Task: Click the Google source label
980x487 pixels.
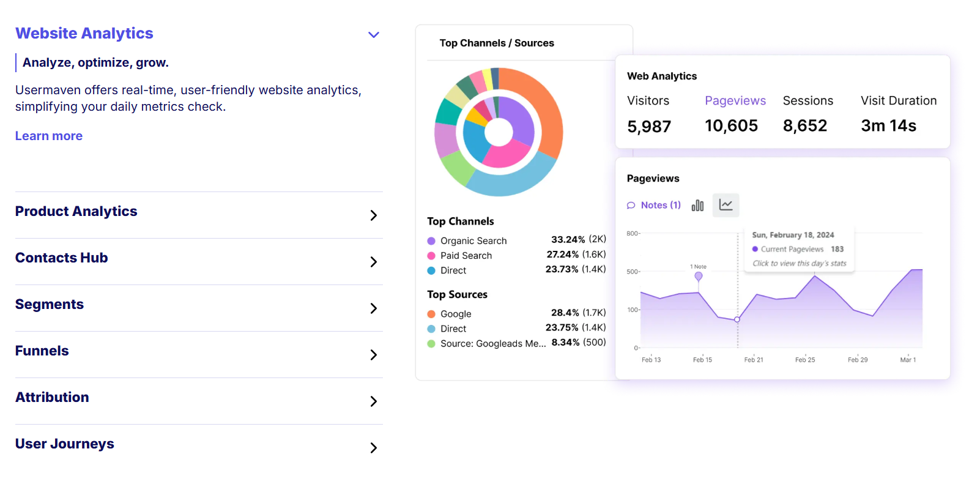Action: (x=456, y=314)
